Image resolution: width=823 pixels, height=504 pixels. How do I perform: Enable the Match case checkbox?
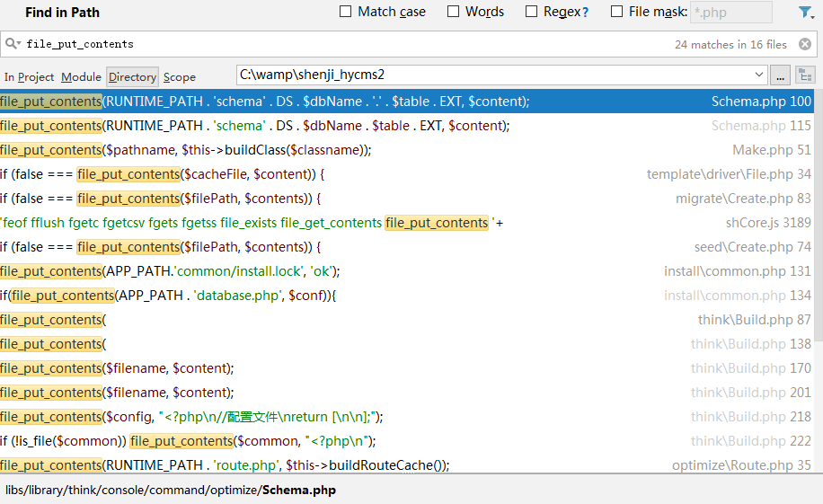click(345, 12)
